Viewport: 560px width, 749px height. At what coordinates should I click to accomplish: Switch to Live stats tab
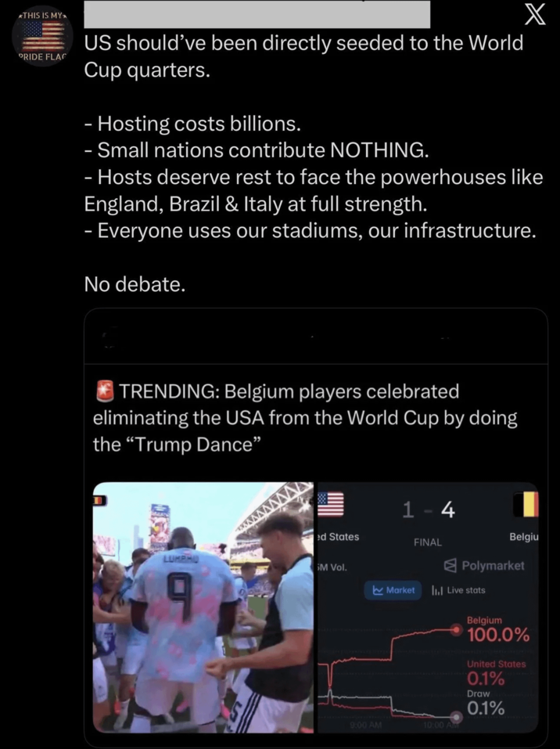point(458,590)
